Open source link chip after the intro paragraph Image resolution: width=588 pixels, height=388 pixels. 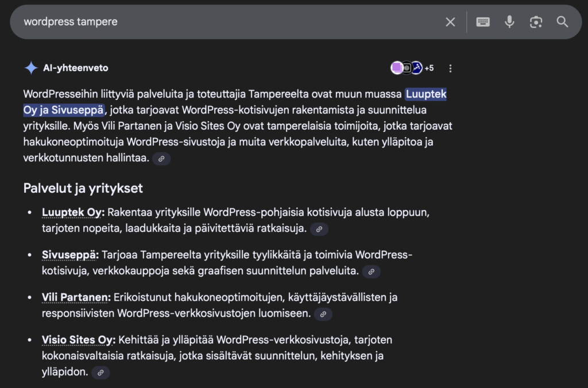pyautogui.click(x=162, y=158)
